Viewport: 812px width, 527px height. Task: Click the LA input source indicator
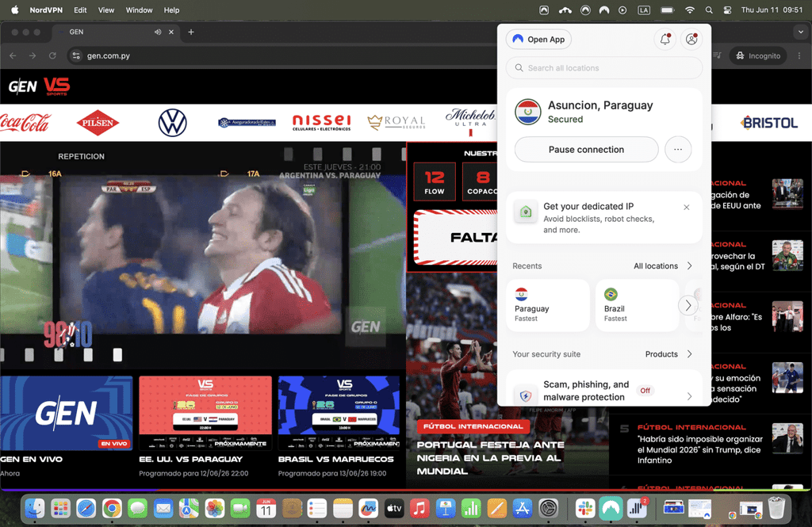point(644,10)
